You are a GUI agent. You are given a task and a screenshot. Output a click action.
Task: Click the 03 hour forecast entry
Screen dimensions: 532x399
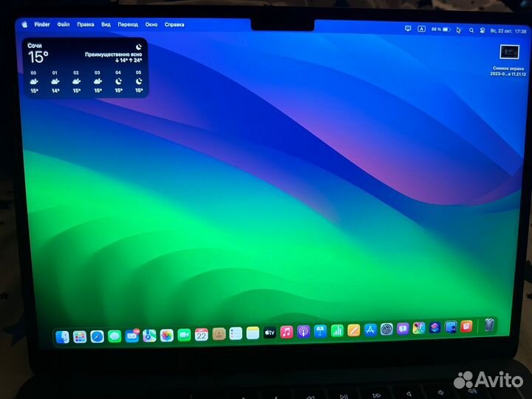pos(98,82)
